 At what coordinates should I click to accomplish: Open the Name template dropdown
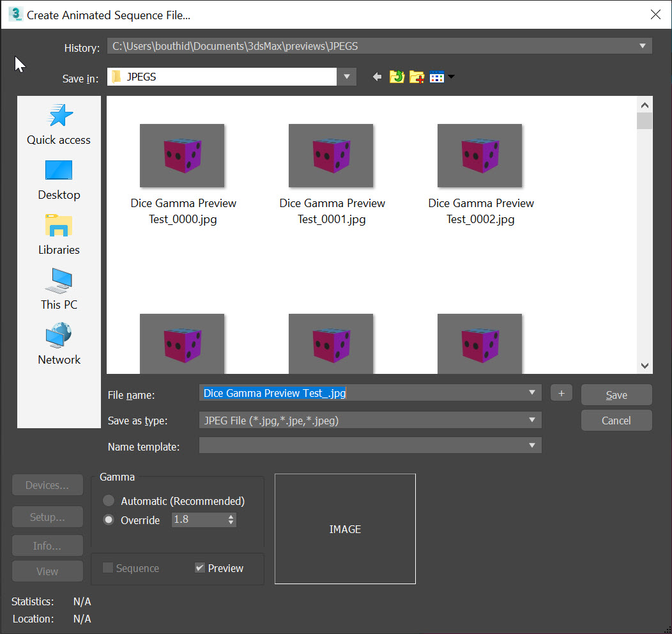(x=531, y=445)
